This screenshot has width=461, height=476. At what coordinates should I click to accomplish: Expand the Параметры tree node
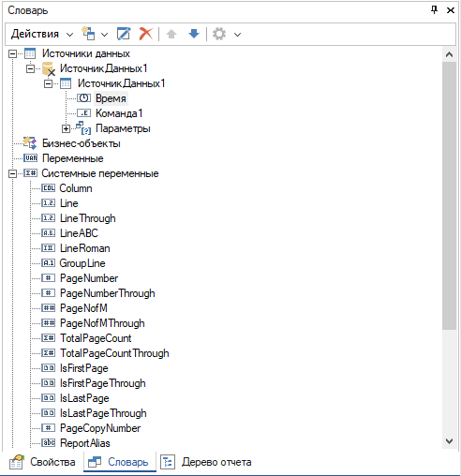66,128
